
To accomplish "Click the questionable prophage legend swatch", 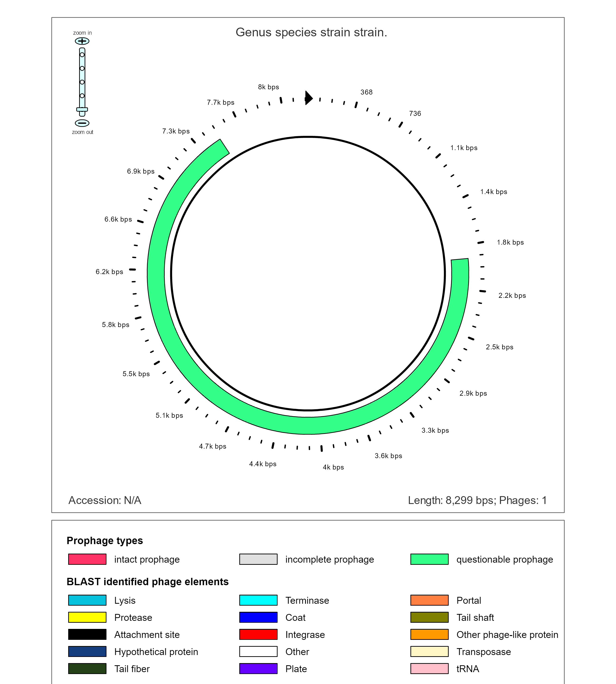I will click(429, 559).
